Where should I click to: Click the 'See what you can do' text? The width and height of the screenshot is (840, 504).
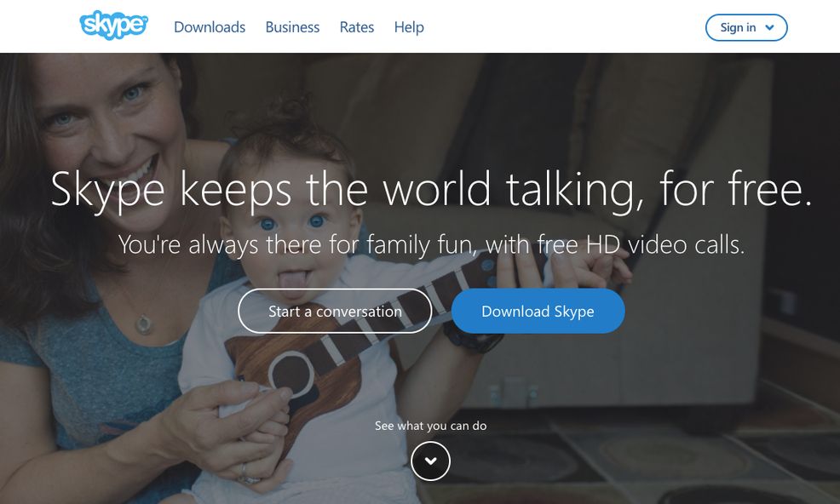[431, 426]
